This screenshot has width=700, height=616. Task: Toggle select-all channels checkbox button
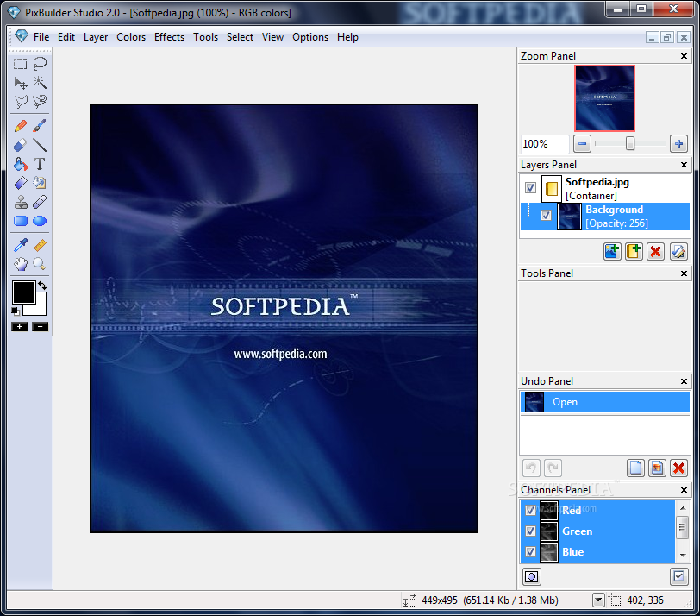678,576
